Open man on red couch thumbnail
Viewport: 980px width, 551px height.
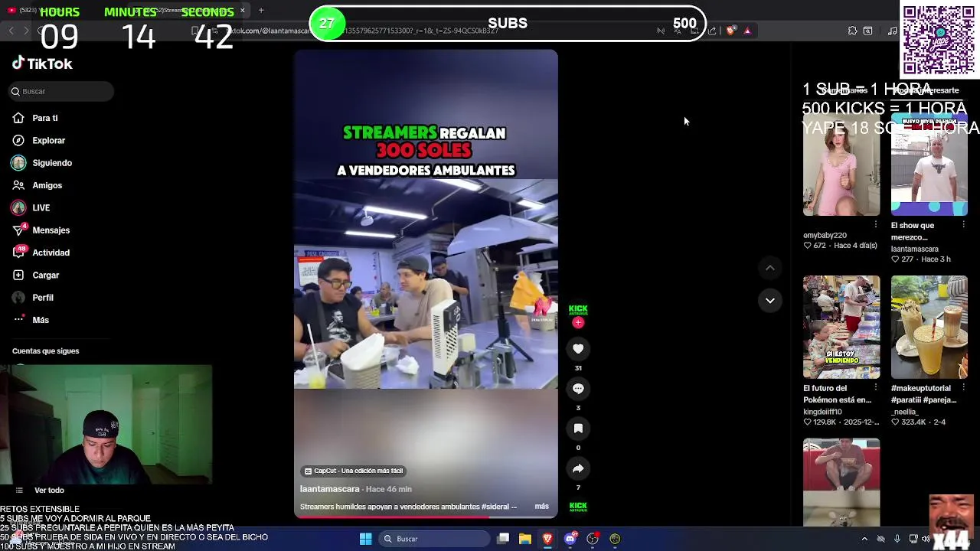click(x=841, y=482)
